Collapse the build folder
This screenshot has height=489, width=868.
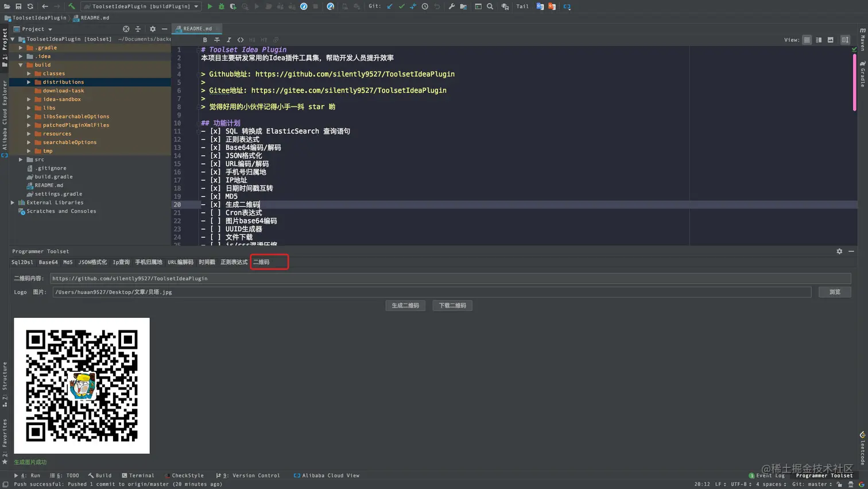21,65
